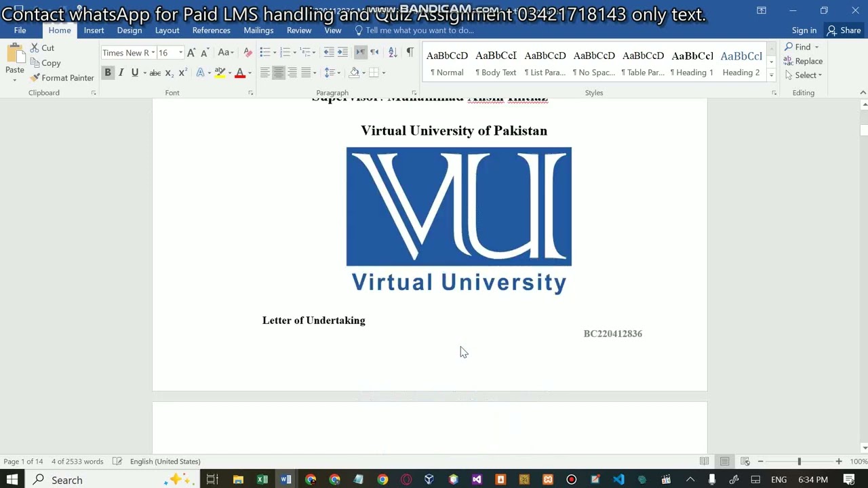This screenshot has height=488, width=868.
Task: Open File Explorer from taskbar
Action: coord(238,480)
